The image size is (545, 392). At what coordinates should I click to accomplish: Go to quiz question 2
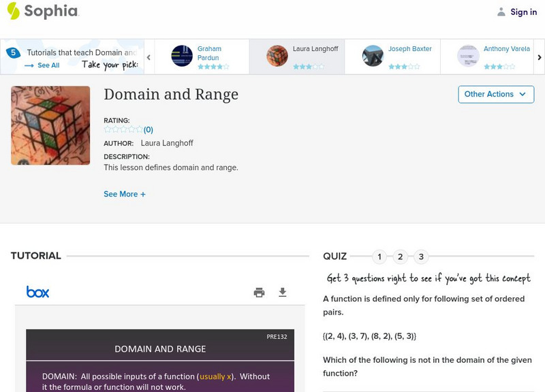[x=401, y=257]
